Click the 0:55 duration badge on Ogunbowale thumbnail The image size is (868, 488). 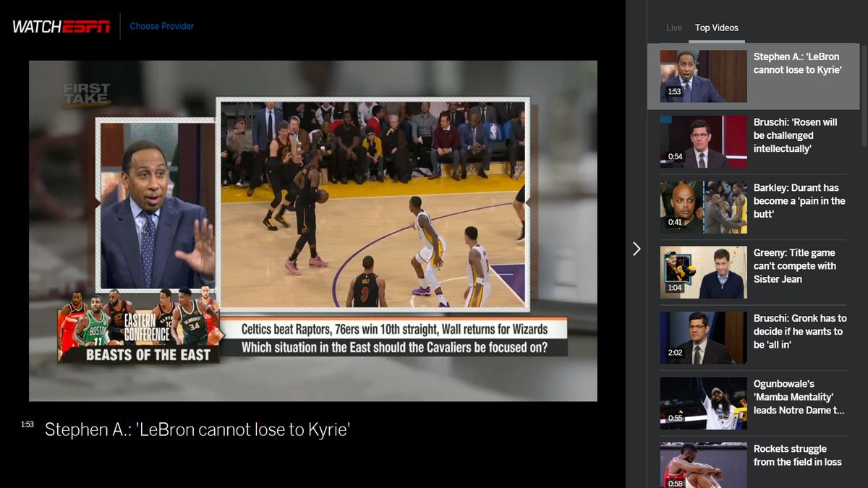[x=675, y=418]
